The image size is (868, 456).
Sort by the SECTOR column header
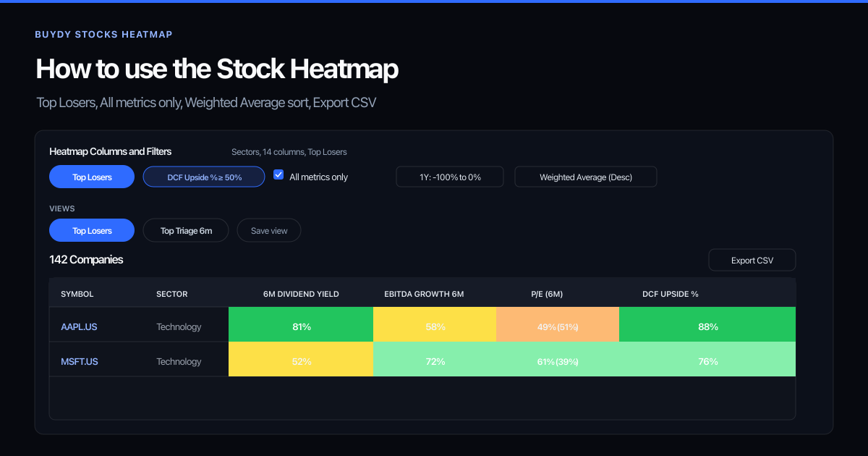click(172, 294)
